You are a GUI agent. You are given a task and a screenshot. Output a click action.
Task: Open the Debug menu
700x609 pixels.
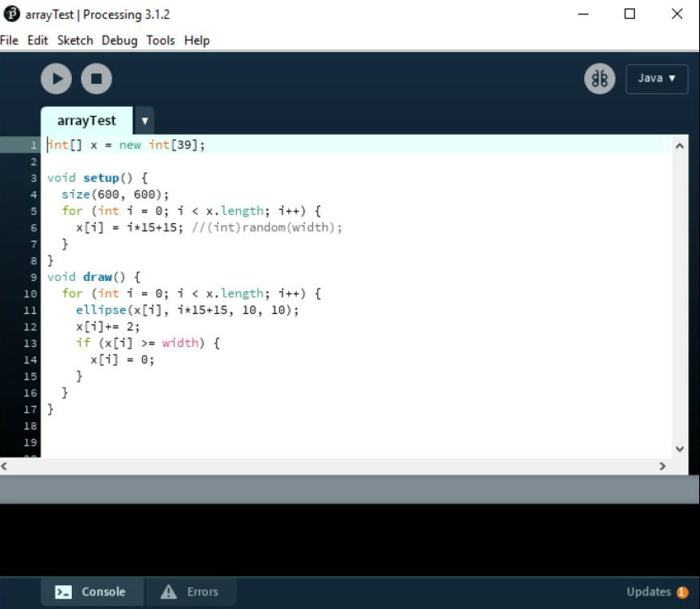point(120,41)
